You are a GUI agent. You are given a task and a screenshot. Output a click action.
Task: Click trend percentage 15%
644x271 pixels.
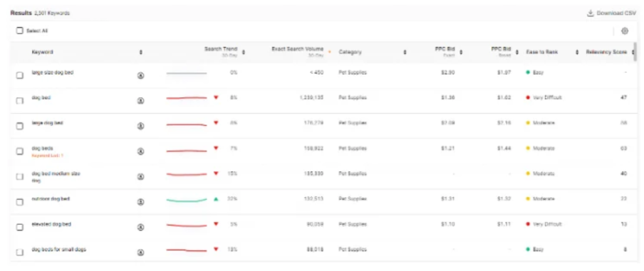point(232,174)
